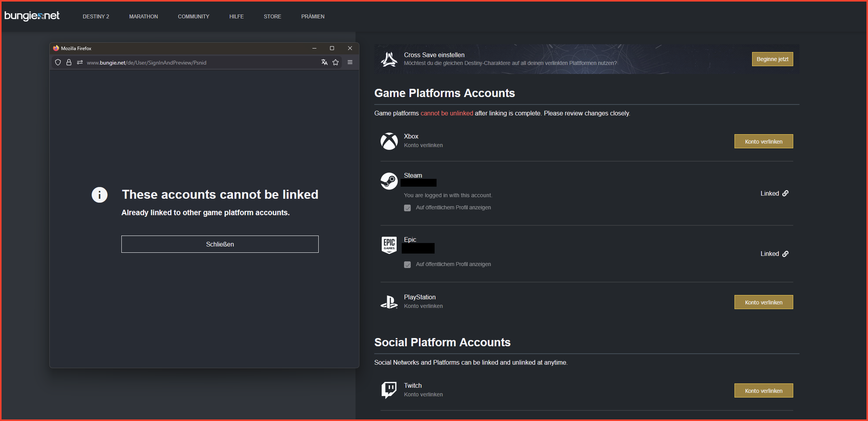Click the Xbox platform logo icon
Image resolution: width=868 pixels, height=421 pixels.
pos(389,141)
